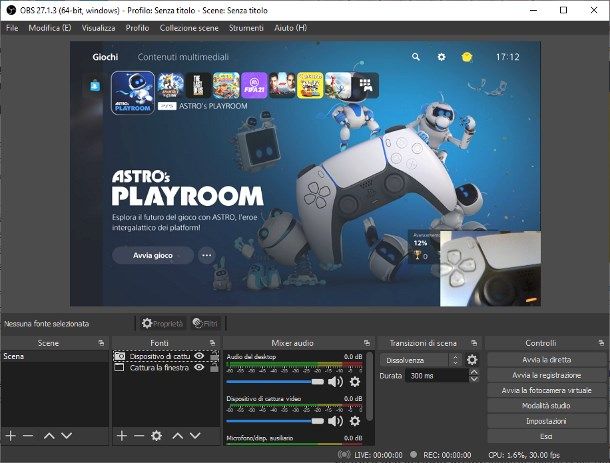Click Avvia gioco in the preview

pyautogui.click(x=152, y=255)
